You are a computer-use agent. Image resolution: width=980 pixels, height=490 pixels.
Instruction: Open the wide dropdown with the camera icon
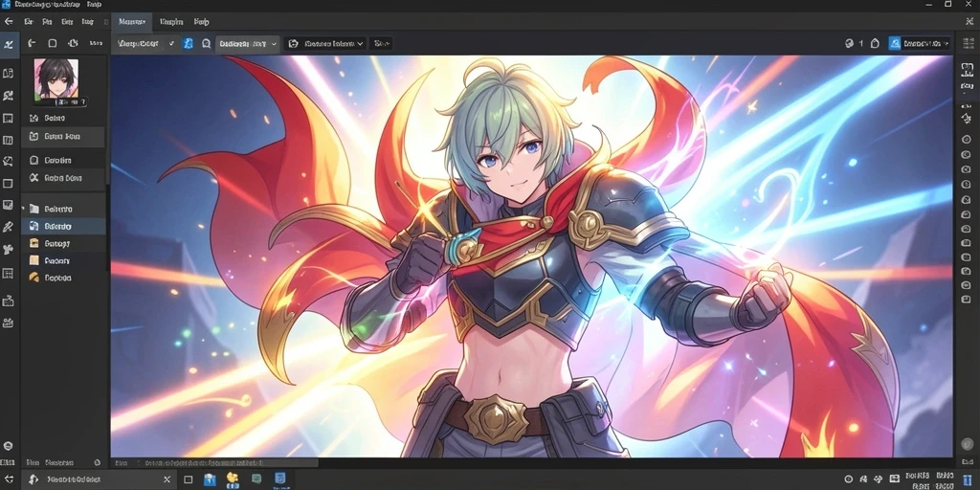(325, 44)
